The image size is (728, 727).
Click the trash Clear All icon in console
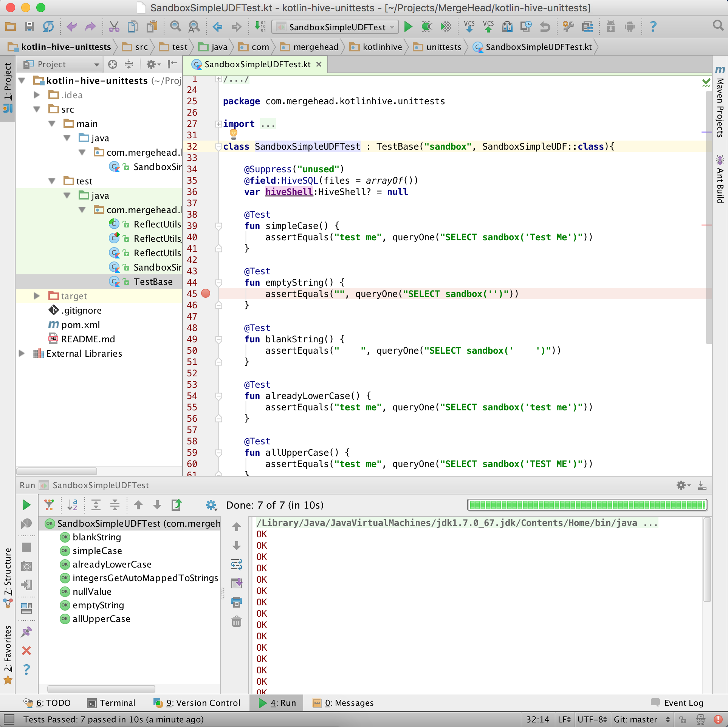coord(237,622)
